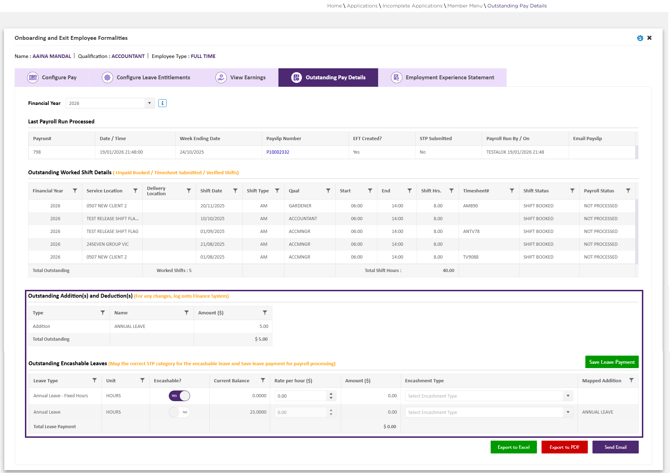The width and height of the screenshot is (670, 473).
Task: Select the Outstanding Pay Details tab
Action: [328, 77]
